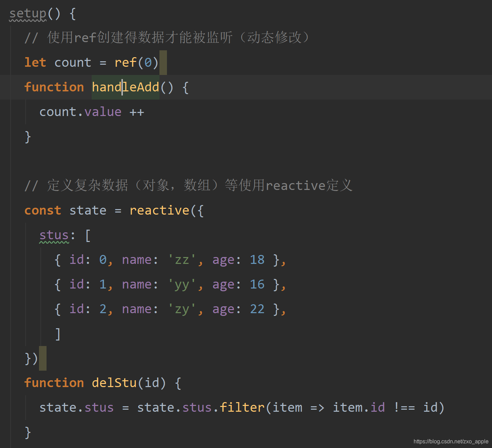Click the function keyword before handleAdd
492x448 pixels.
tap(54, 87)
